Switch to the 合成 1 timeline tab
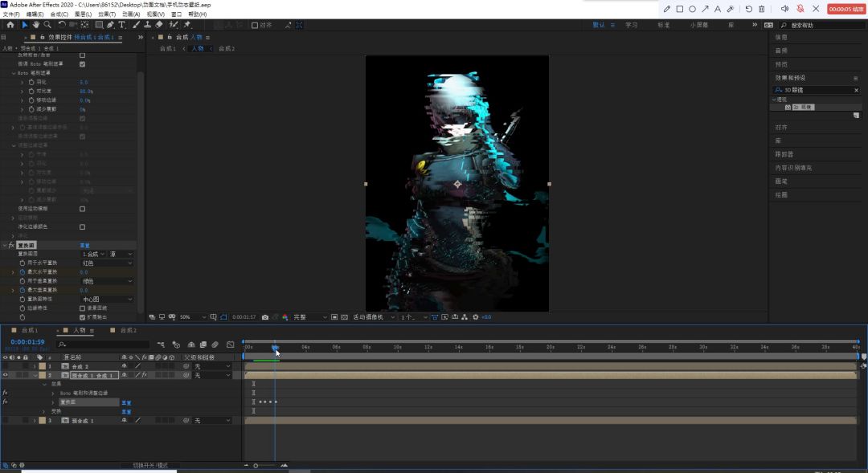Image resolution: width=868 pixels, height=473 pixels. [x=30, y=330]
